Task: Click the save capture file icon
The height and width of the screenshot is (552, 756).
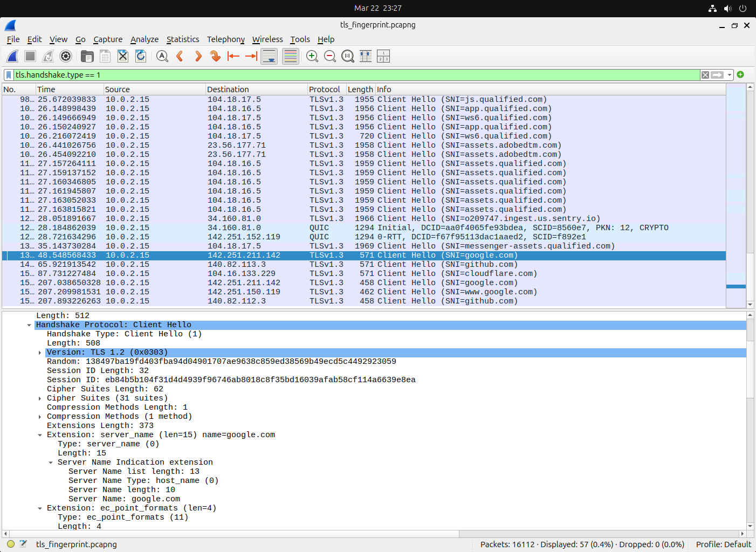Action: point(105,56)
